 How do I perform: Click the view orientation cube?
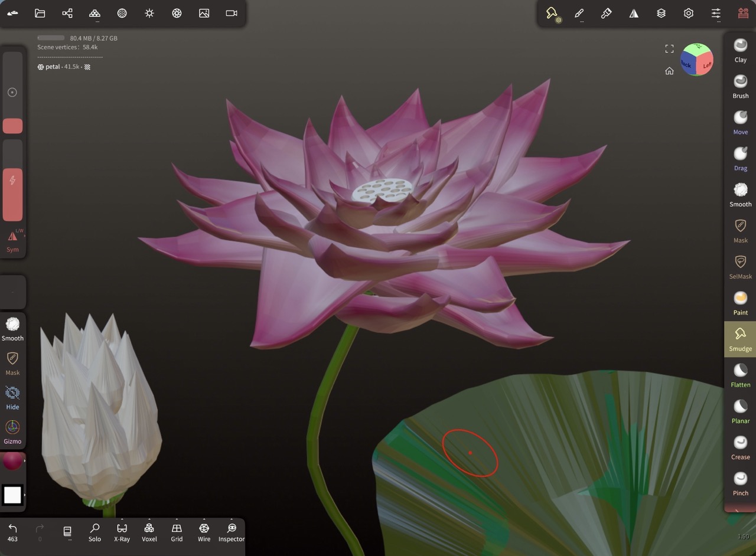697,59
